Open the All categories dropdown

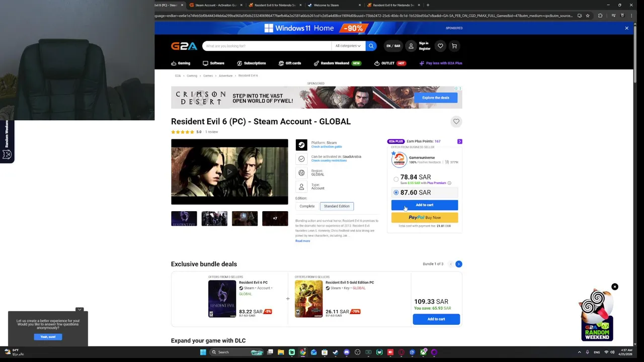point(348,46)
